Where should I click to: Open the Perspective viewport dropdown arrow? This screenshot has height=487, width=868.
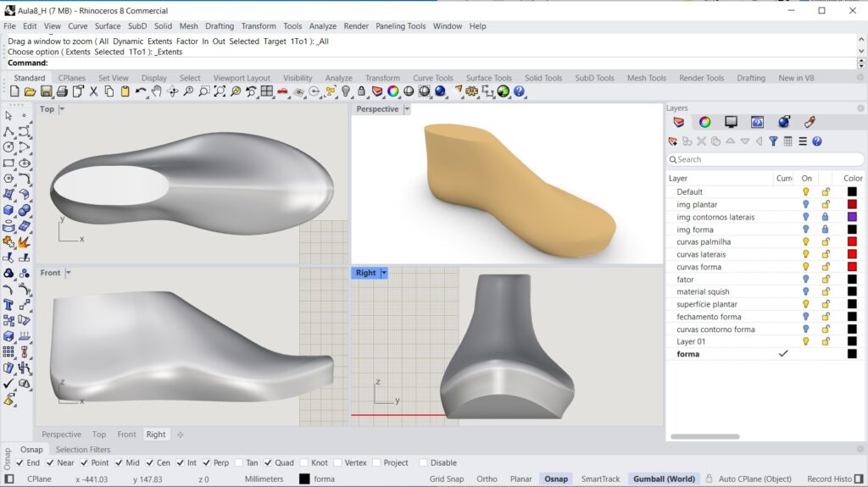[x=407, y=109]
